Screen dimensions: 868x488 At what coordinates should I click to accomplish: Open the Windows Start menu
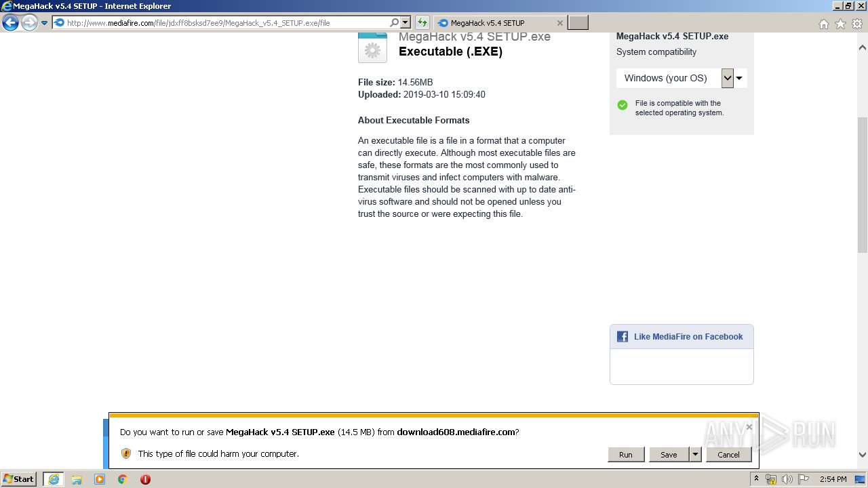19,479
